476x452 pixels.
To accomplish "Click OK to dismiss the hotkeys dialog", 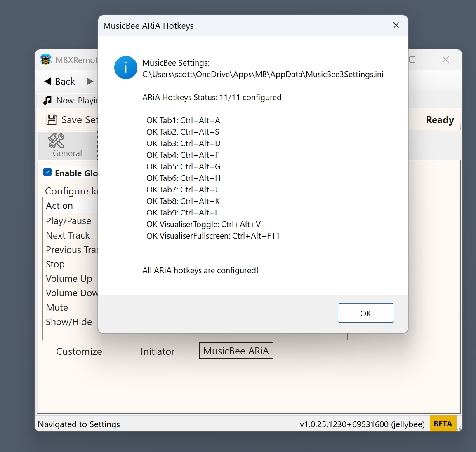I will click(x=365, y=313).
